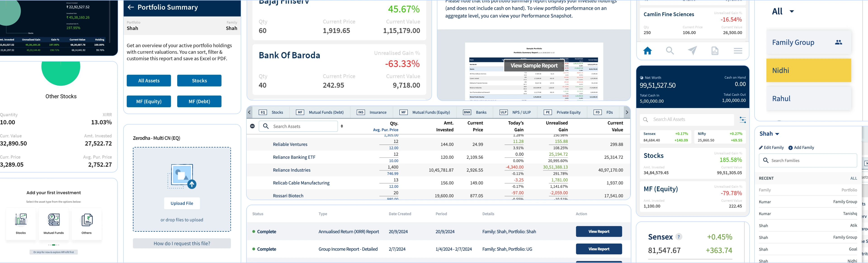This screenshot has width=868, height=263.
Task: Click the left arrow to scroll the asset tabs
Action: click(249, 112)
